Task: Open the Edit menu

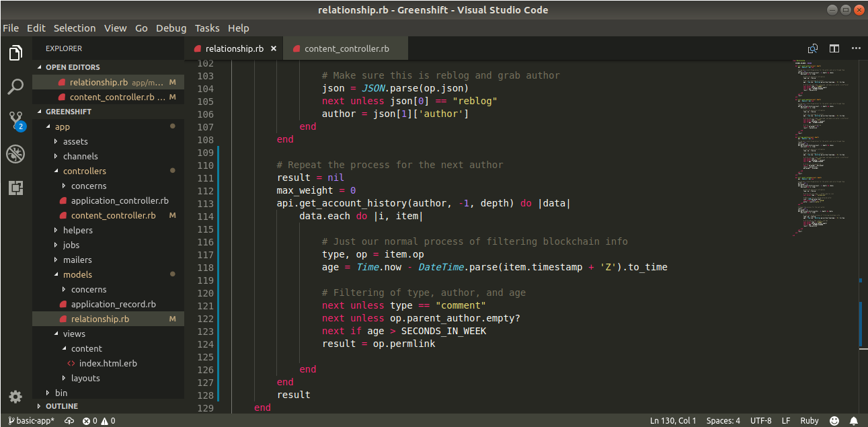Action: pyautogui.click(x=36, y=28)
